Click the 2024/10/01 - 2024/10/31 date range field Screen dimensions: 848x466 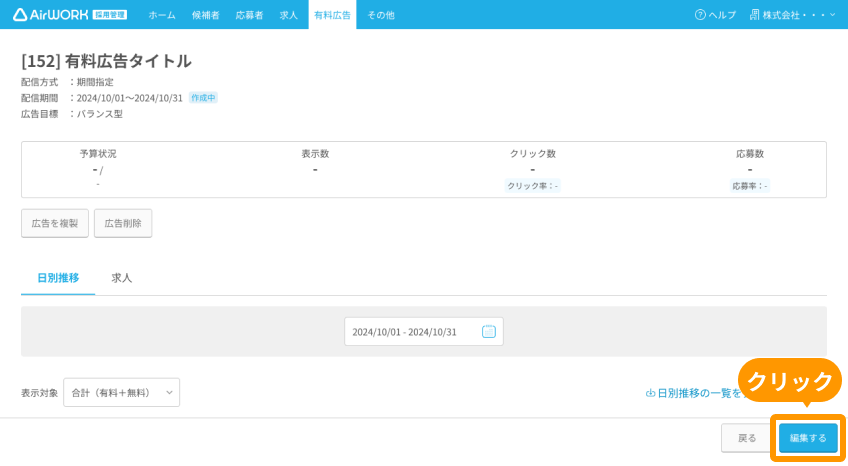(423, 331)
